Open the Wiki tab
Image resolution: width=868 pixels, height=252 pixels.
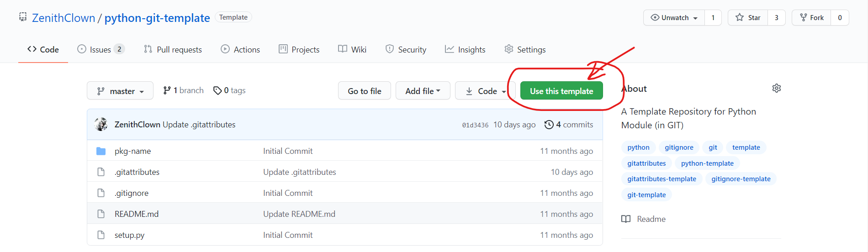point(352,49)
